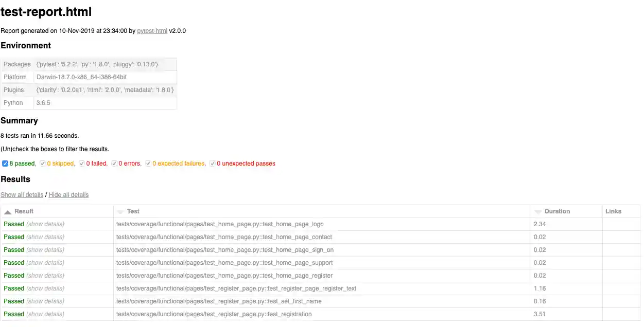The width and height of the screenshot is (644, 327).
Task: Open the pytest-html link
Action: coord(152,30)
